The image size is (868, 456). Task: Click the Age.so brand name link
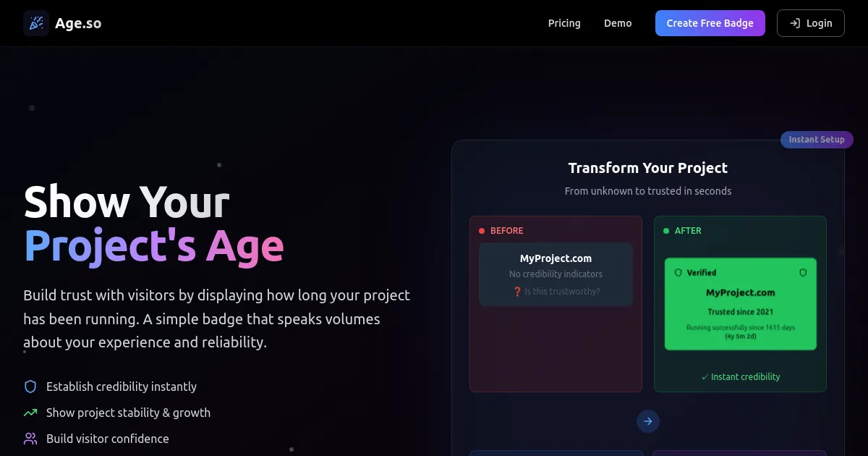pyautogui.click(x=78, y=23)
